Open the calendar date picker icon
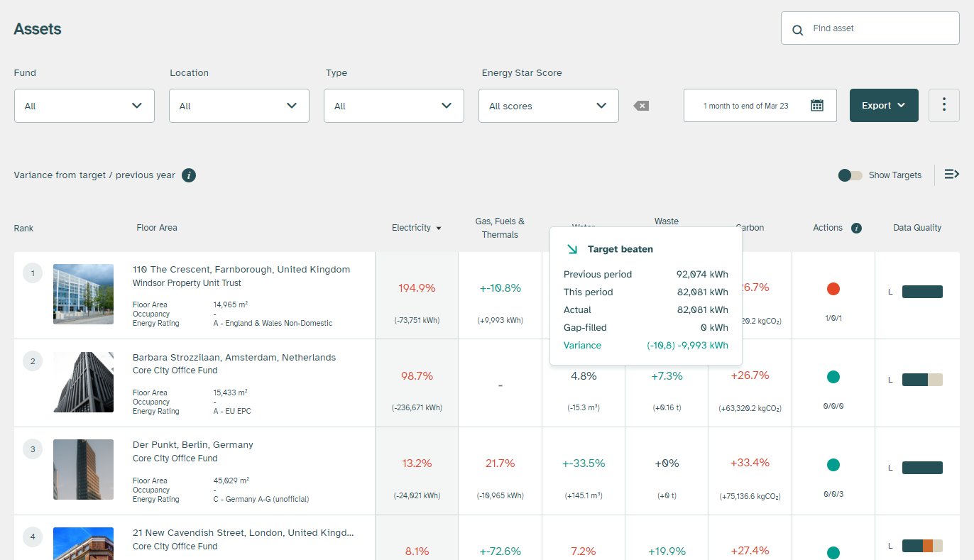Viewport: 974px width, 560px height. pyautogui.click(x=817, y=106)
